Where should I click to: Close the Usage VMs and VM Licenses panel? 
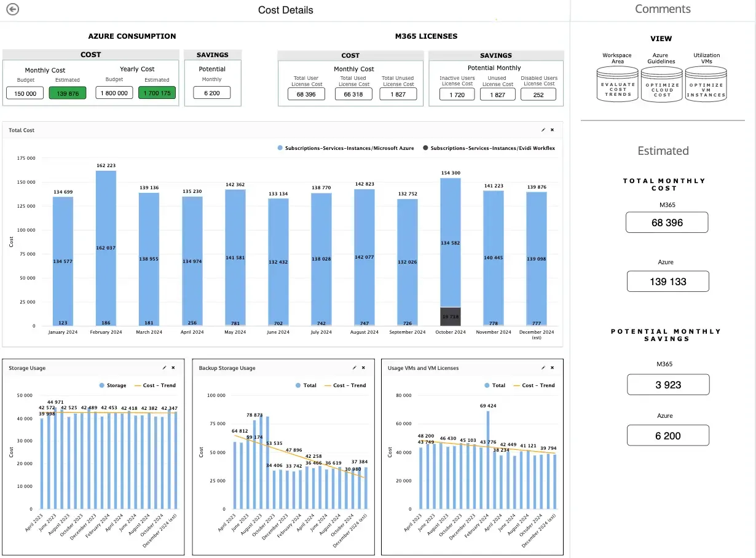tap(552, 367)
